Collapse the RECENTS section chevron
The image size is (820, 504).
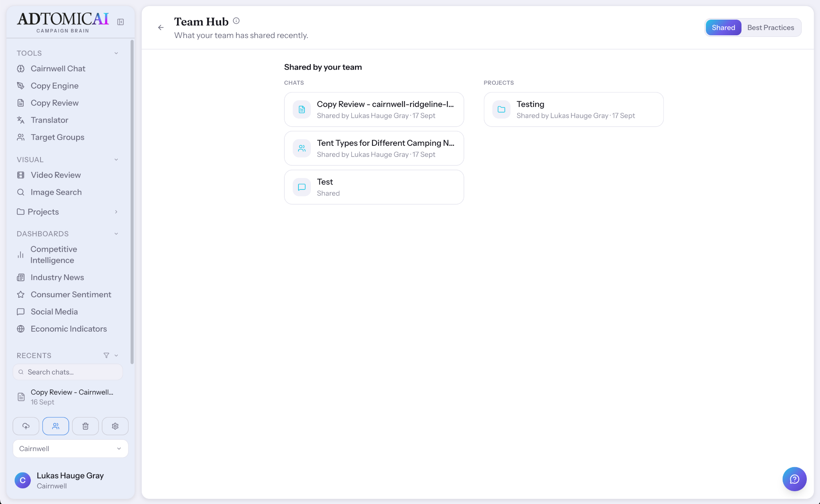116,356
